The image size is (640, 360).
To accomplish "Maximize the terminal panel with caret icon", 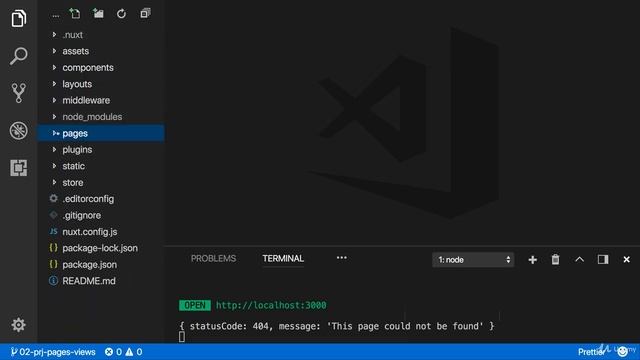I will point(579,260).
